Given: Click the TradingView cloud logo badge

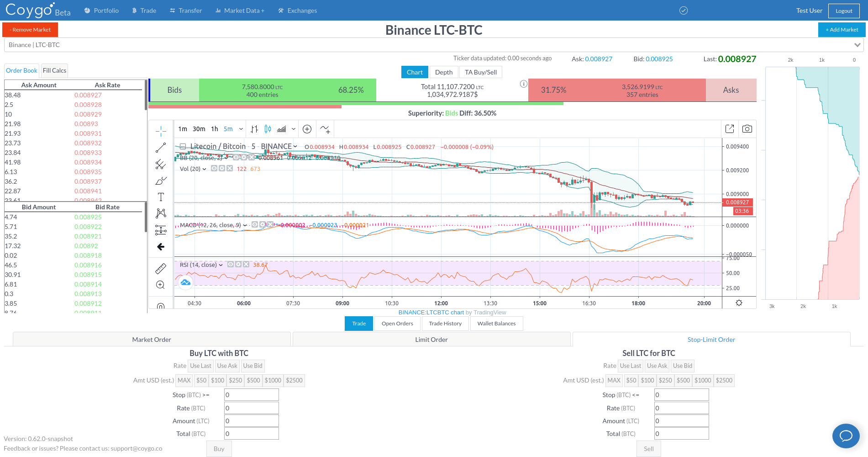Looking at the screenshot, I should tap(185, 282).
